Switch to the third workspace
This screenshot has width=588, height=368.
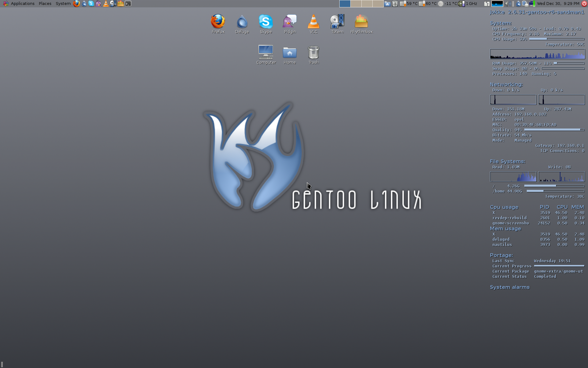[x=367, y=4]
